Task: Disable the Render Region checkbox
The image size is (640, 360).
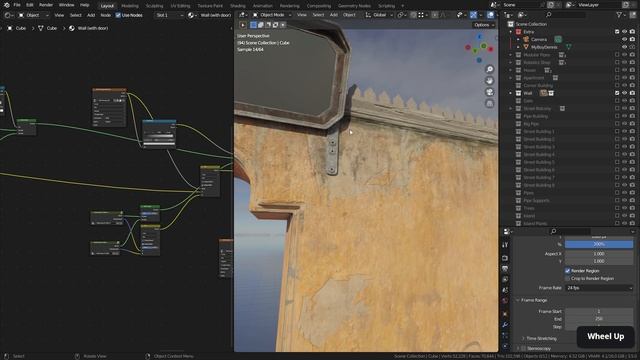Action: point(567,271)
